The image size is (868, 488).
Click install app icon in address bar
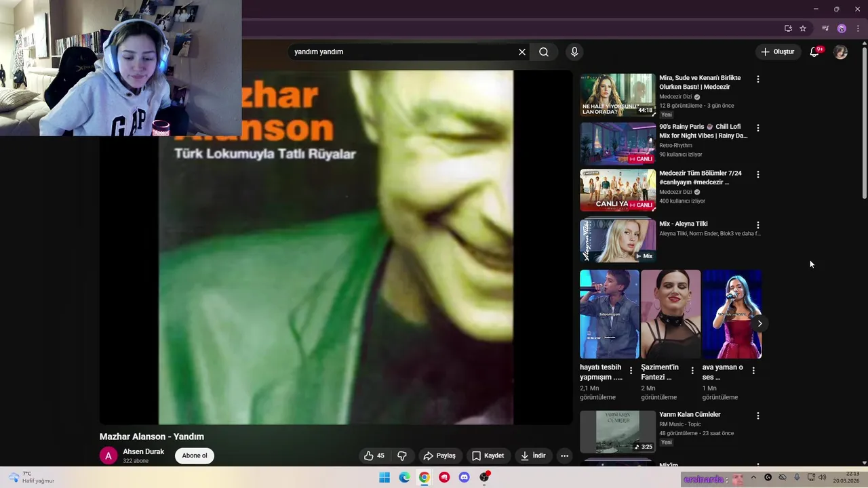click(788, 28)
